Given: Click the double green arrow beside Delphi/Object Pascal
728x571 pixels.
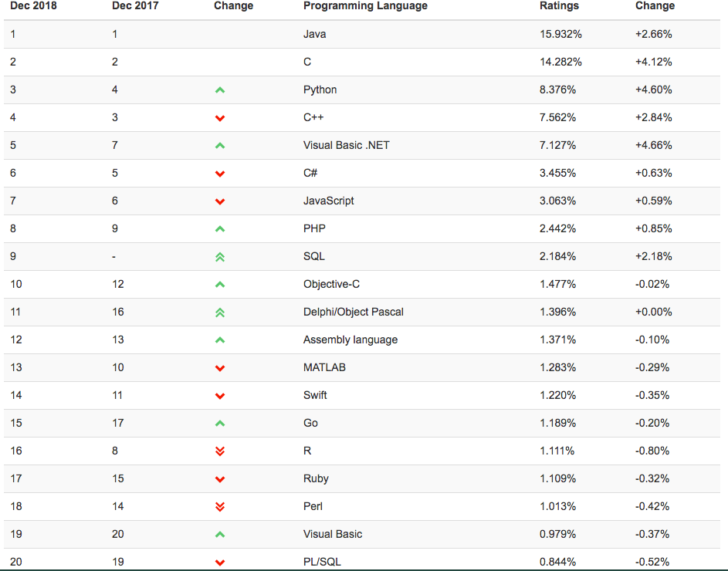Looking at the screenshot, I should click(220, 313).
